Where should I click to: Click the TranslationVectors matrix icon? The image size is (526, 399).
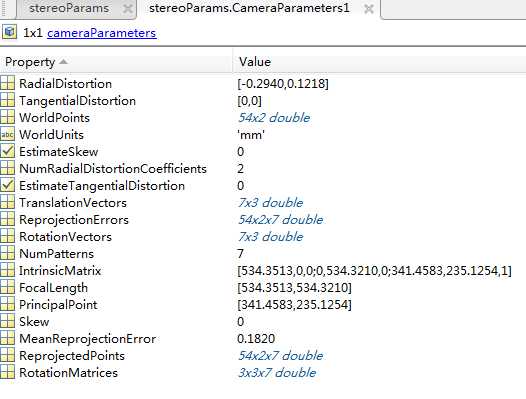click(7, 202)
